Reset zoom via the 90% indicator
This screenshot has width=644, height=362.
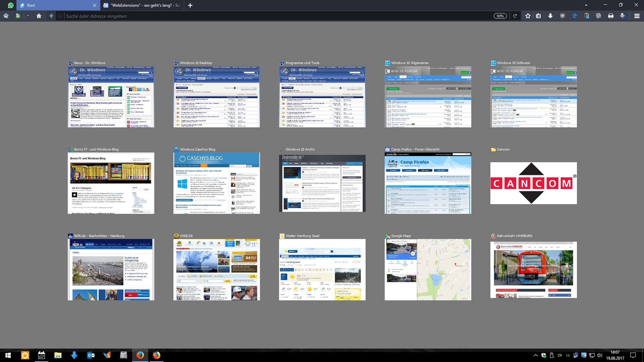pyautogui.click(x=500, y=16)
